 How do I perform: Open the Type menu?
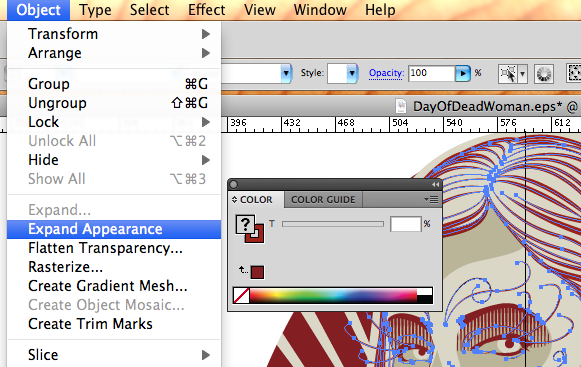(95, 10)
